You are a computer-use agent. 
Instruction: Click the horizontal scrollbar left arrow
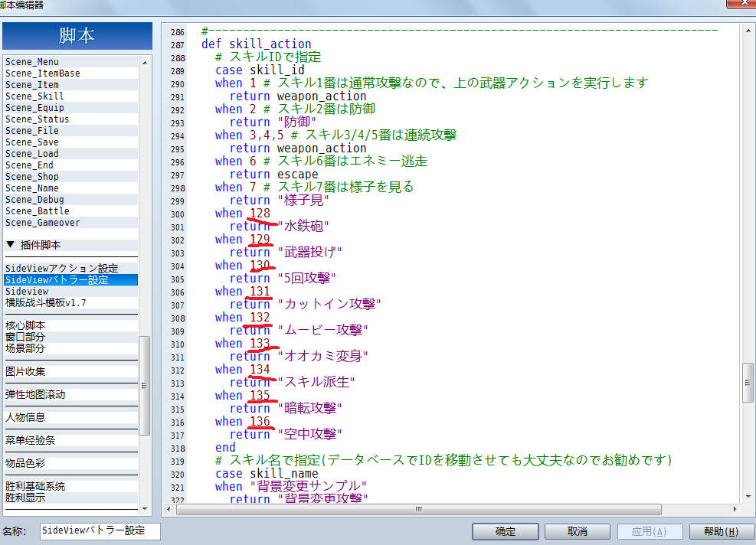pos(169,509)
